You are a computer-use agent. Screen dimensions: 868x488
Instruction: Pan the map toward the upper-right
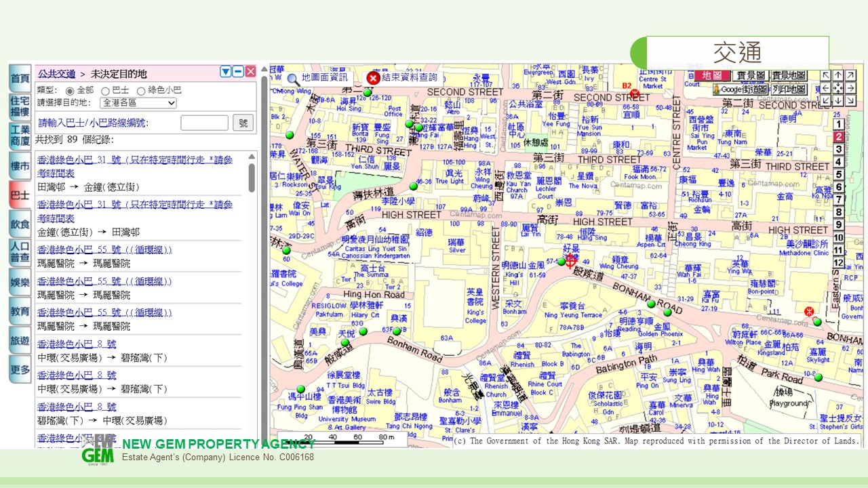pos(851,75)
